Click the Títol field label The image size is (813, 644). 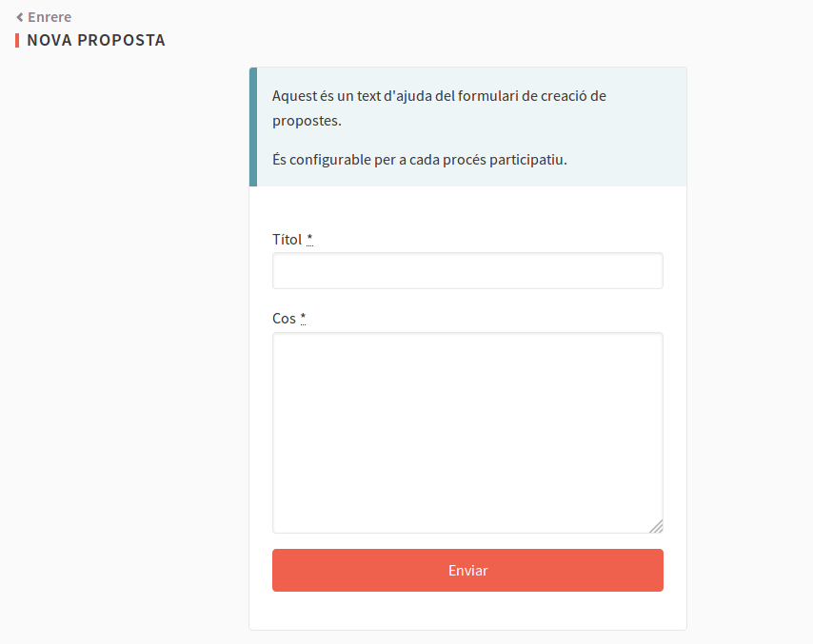285,239
